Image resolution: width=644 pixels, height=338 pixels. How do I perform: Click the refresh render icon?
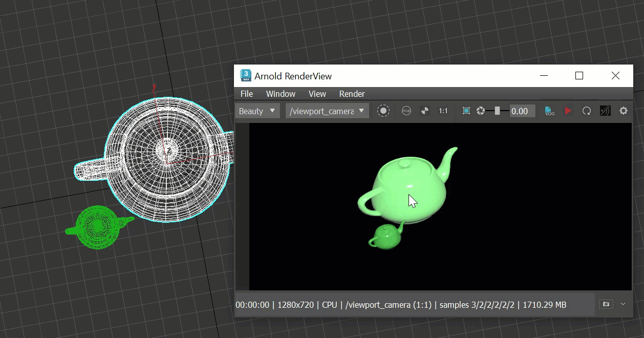[x=587, y=111]
